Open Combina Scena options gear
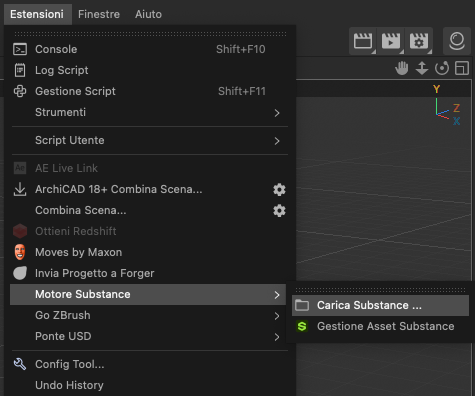475x396 pixels. pos(279,211)
